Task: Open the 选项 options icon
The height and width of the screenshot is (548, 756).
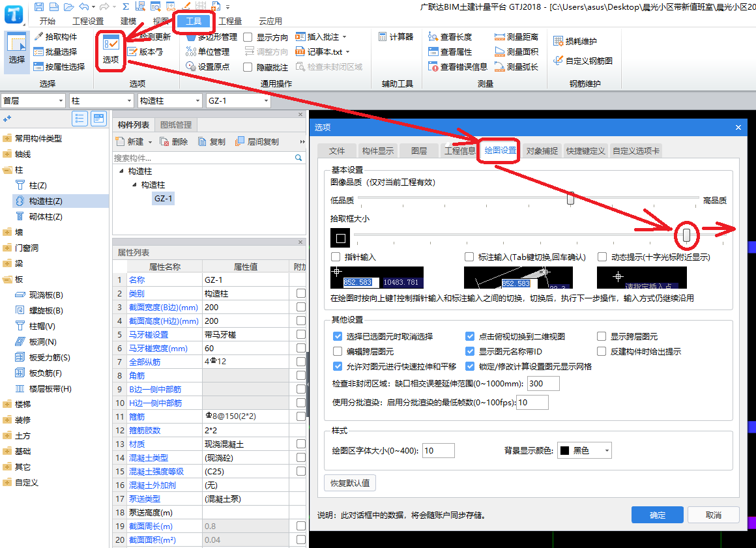Action: click(x=110, y=50)
